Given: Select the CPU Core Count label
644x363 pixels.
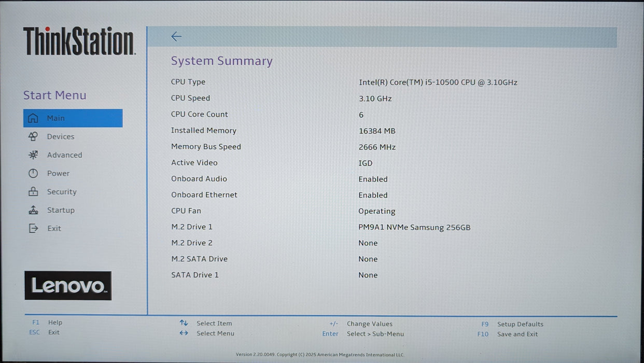Looking at the screenshot, I should point(200,114).
